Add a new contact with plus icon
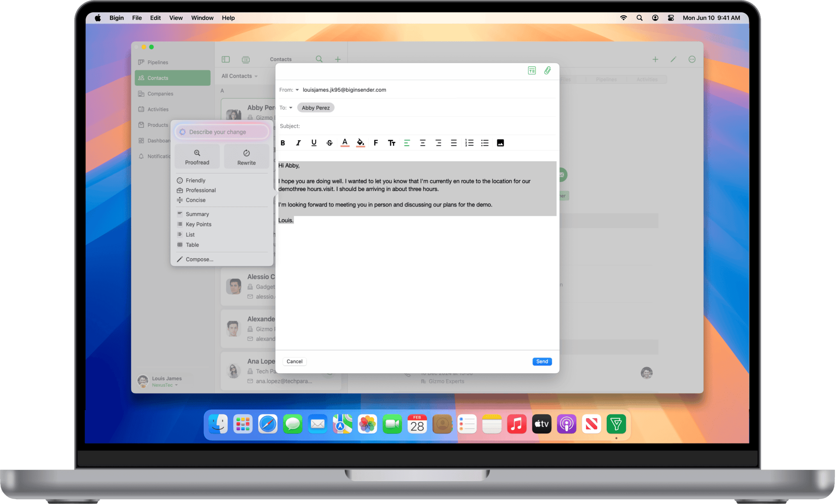This screenshot has height=504, width=837. click(338, 60)
